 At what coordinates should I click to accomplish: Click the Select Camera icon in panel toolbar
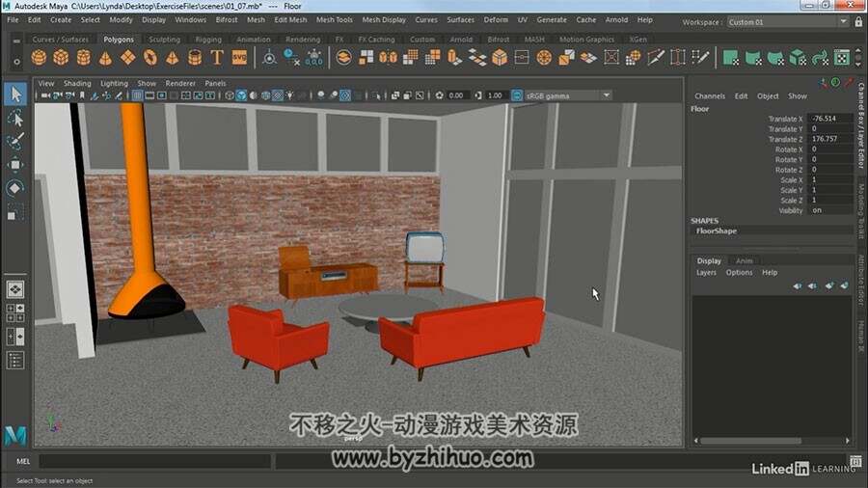45,95
